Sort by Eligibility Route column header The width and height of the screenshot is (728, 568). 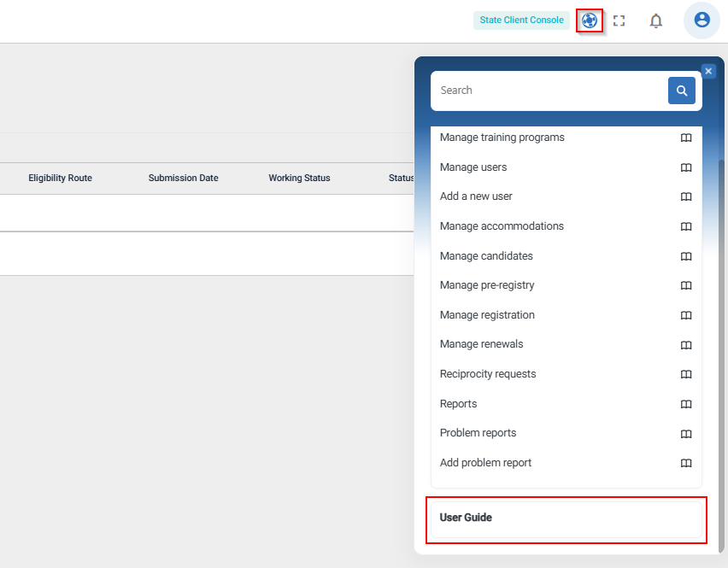click(60, 178)
